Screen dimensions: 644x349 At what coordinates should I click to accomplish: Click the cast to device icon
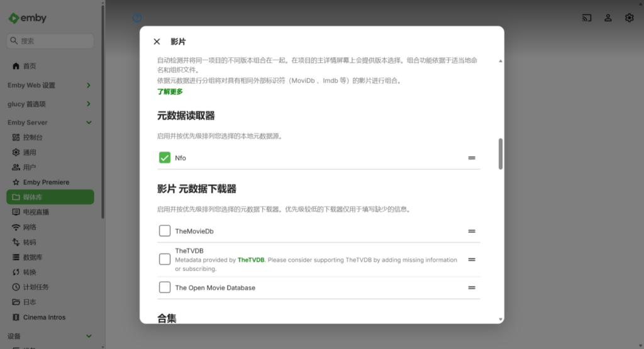point(587,18)
